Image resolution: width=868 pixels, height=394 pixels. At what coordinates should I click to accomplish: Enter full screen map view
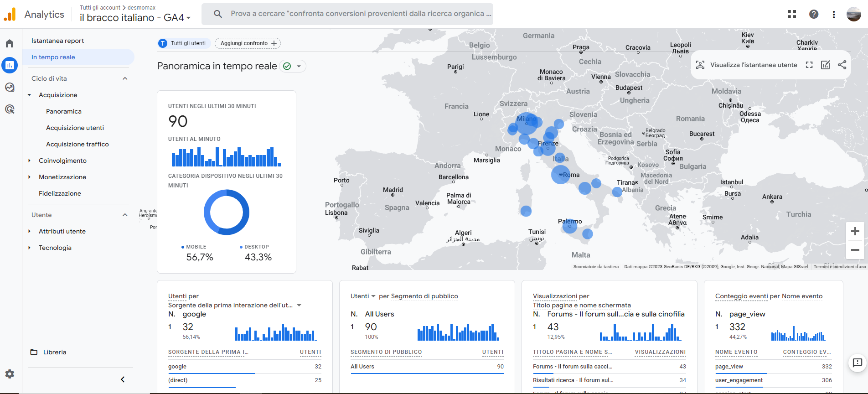click(809, 65)
